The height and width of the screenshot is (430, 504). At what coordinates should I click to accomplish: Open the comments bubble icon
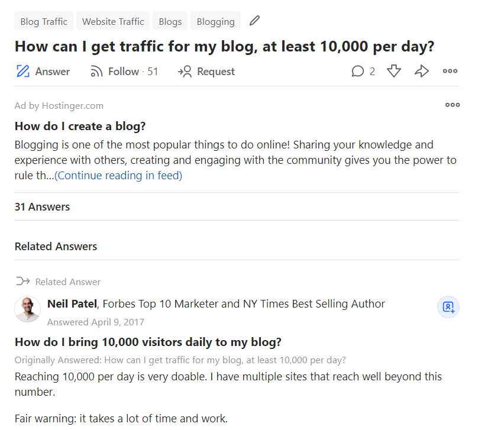(x=358, y=72)
